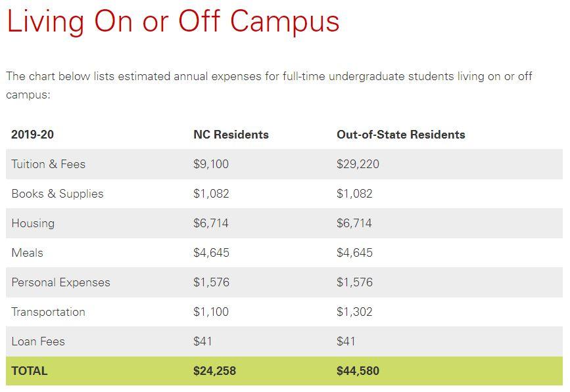Image resolution: width=570 pixels, height=392 pixels.
Task: Click the Loan Fees row label
Action: tap(38, 341)
